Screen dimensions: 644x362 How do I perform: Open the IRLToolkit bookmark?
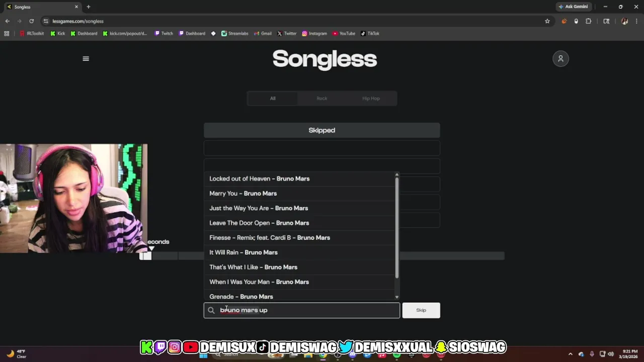point(32,34)
